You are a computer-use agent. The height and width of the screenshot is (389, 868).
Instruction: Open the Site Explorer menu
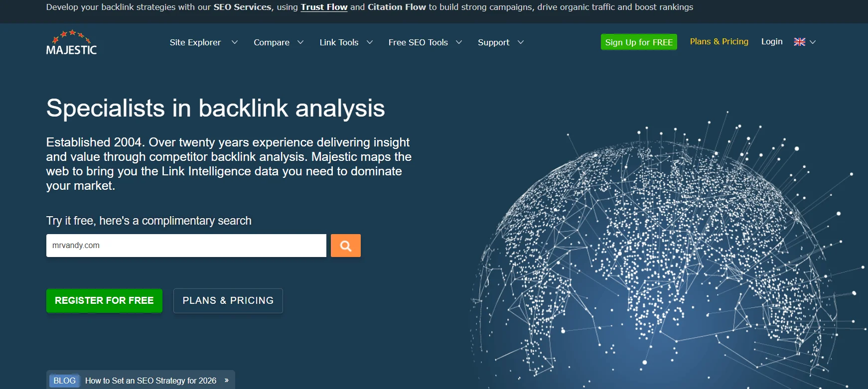coord(195,42)
